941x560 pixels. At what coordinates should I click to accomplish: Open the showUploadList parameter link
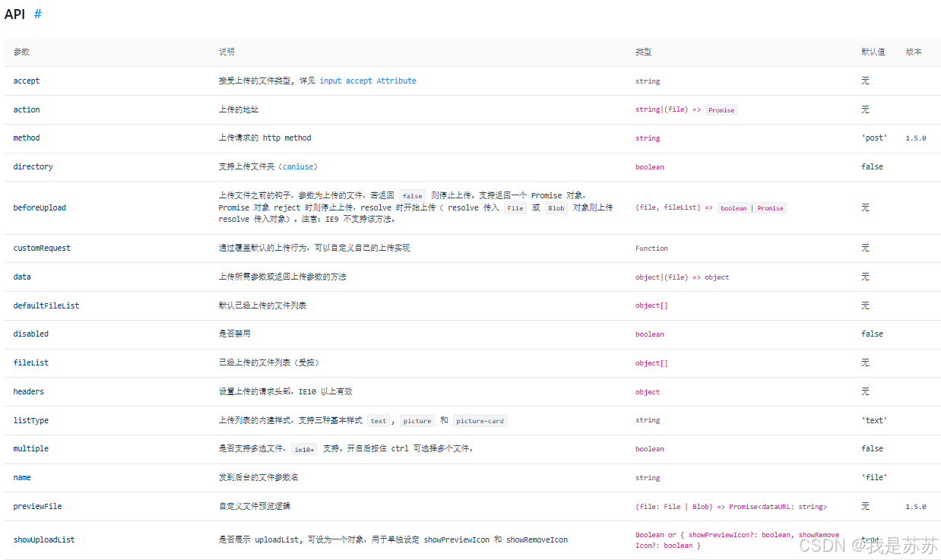pyautogui.click(x=44, y=539)
